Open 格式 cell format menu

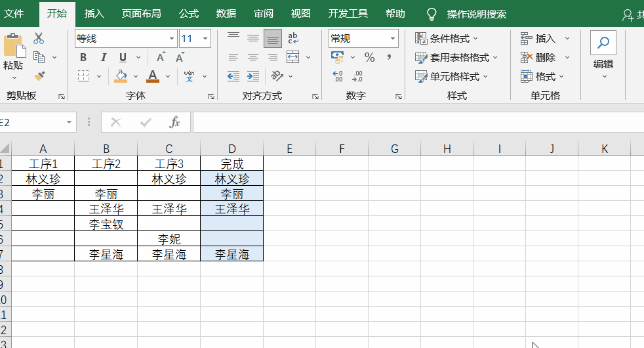coord(542,77)
